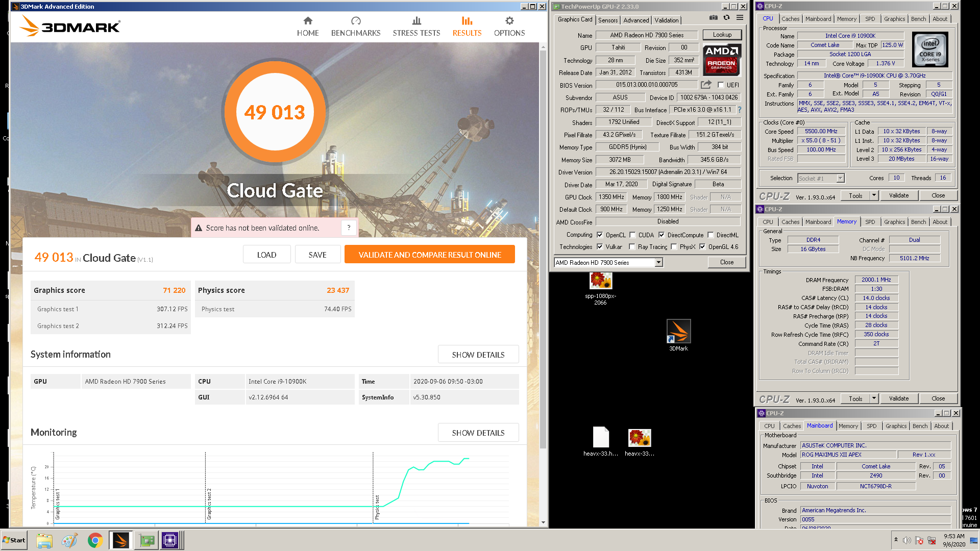Click the LOAD button in 3DMark
The height and width of the screenshot is (551, 980).
point(266,255)
